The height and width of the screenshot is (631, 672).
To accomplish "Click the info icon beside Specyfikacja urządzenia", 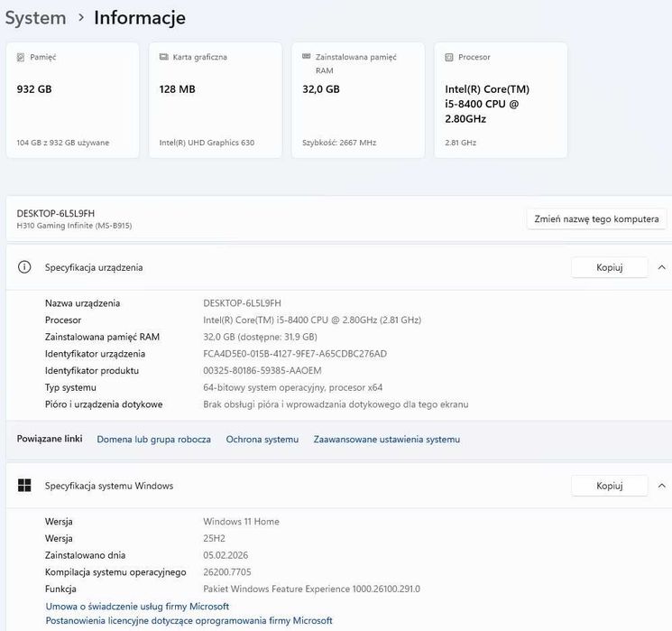I will (x=24, y=267).
